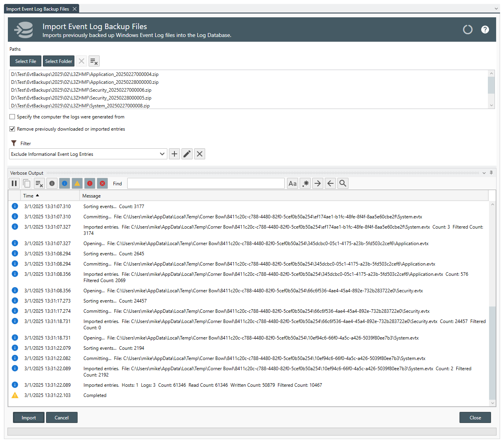Sort output by Time column header

coord(28,196)
